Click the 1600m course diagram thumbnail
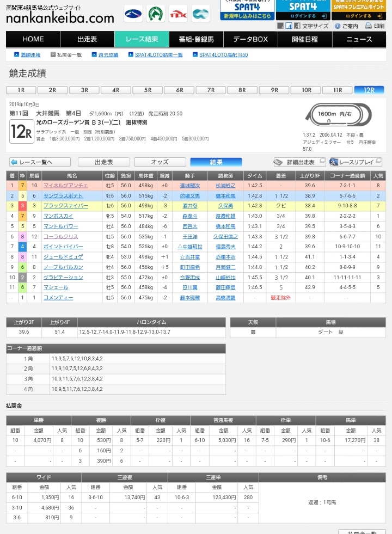This screenshot has width=392, height=534. (338, 115)
